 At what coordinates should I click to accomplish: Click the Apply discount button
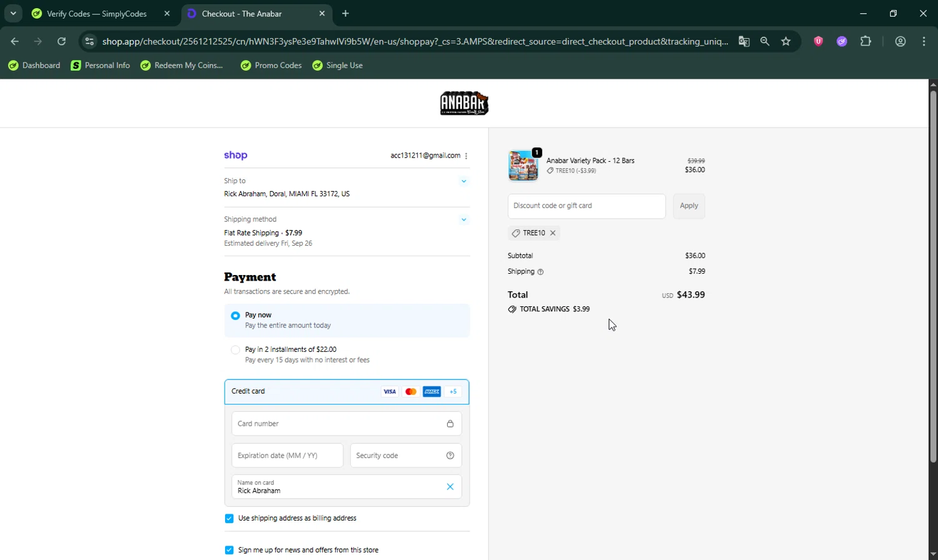pyautogui.click(x=689, y=206)
